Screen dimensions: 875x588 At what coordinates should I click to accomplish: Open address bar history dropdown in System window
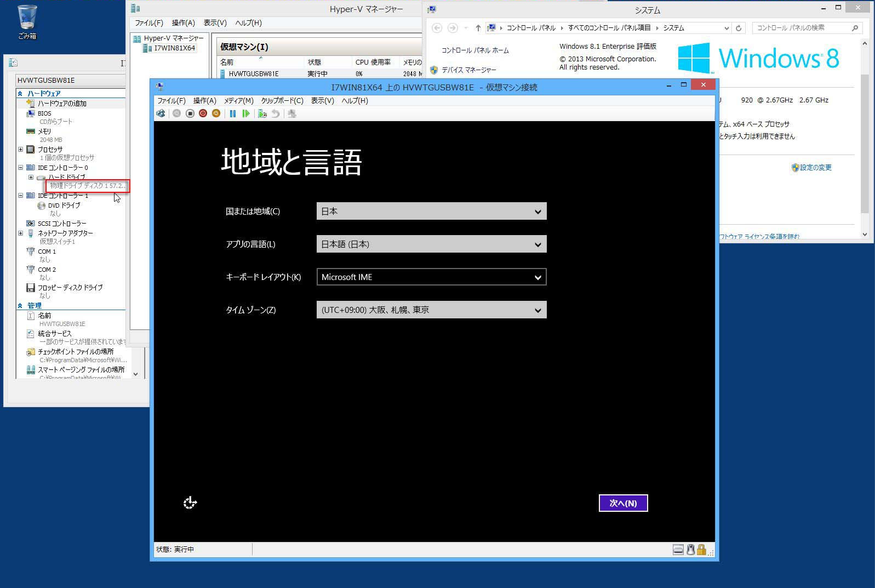727,28
